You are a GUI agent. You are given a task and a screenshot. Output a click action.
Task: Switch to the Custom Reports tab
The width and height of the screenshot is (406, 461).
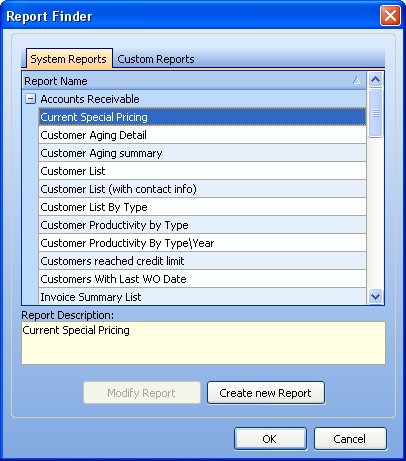pos(156,59)
